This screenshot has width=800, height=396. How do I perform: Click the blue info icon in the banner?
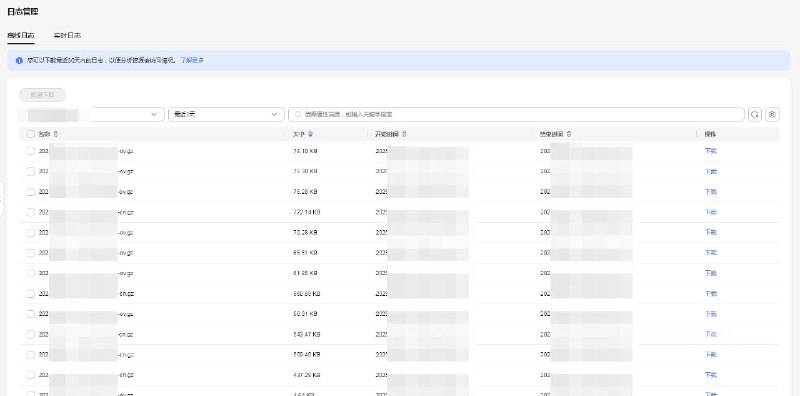[x=19, y=60]
